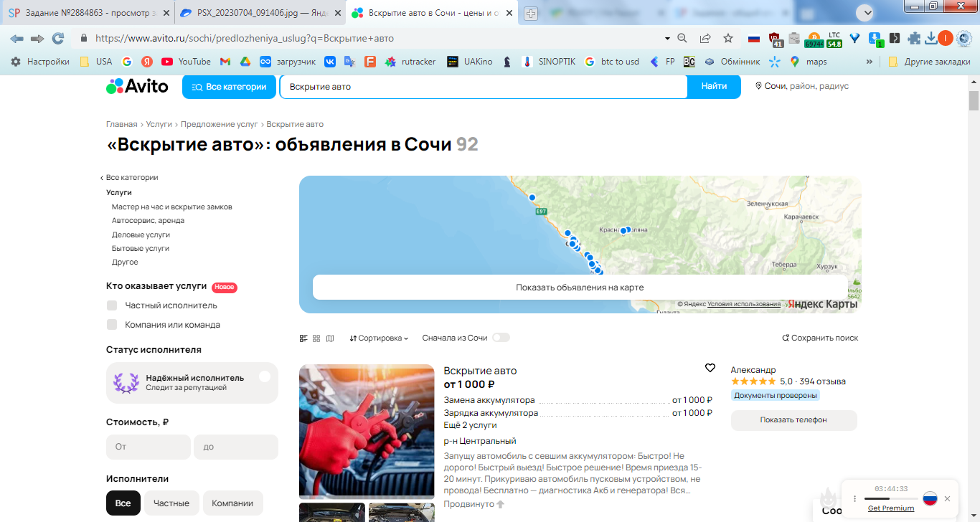Select the Все performers filter chip

tap(123, 503)
